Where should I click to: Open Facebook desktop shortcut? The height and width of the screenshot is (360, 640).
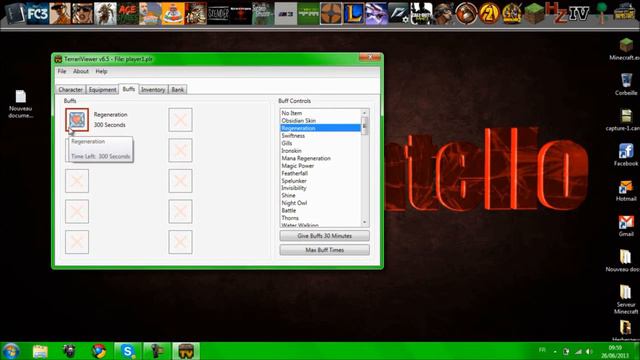pyautogui.click(x=626, y=155)
